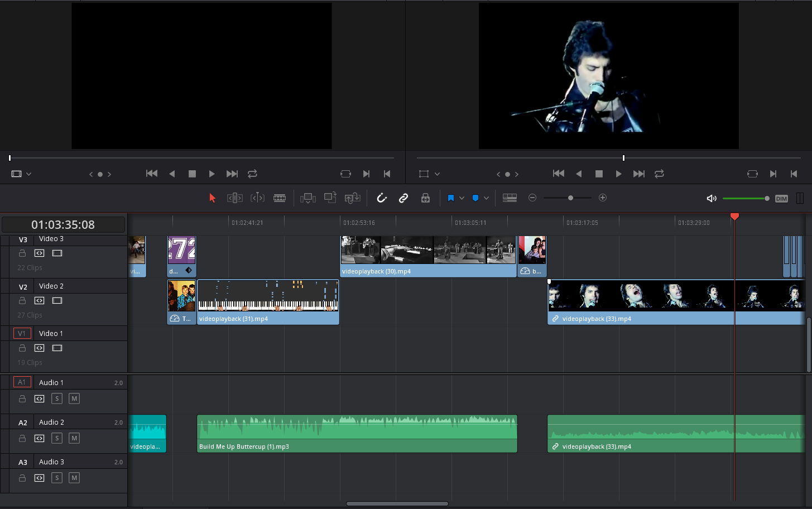
Task: Click the timecode display field
Action: pyautogui.click(x=63, y=224)
